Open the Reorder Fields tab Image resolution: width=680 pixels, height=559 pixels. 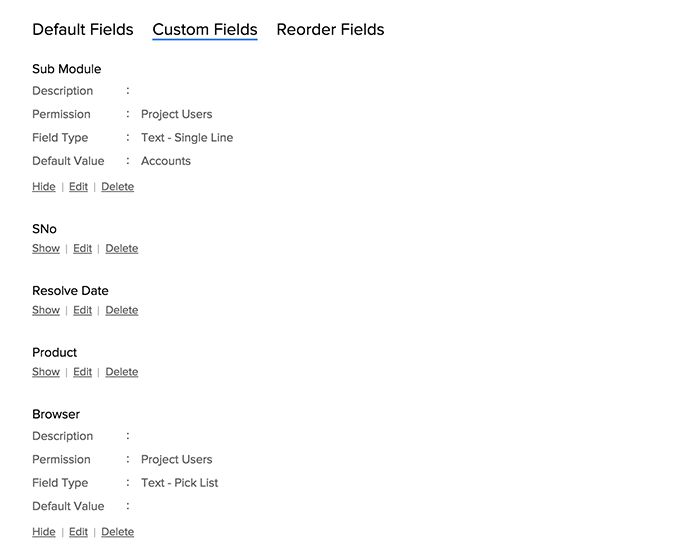[x=330, y=30]
